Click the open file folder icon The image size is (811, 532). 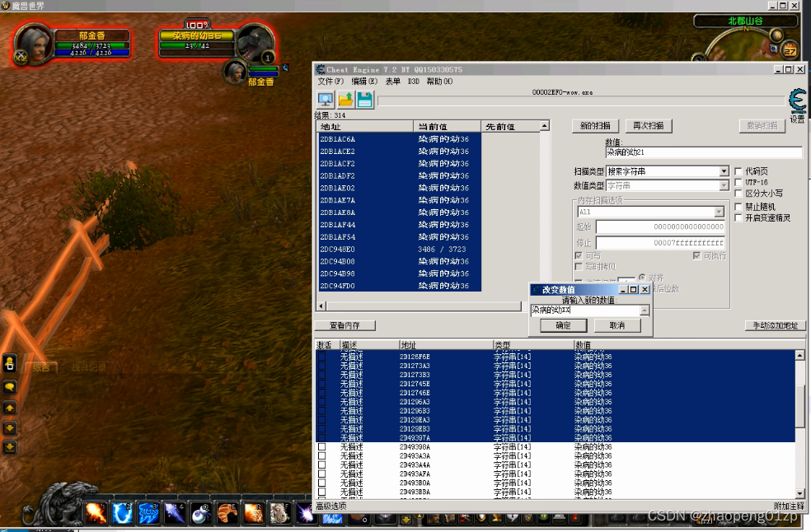coord(345,100)
